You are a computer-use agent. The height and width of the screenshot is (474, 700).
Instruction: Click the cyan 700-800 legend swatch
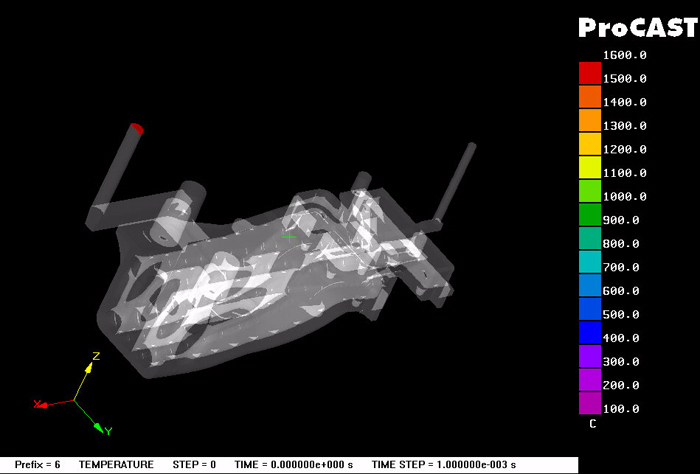tap(590, 262)
